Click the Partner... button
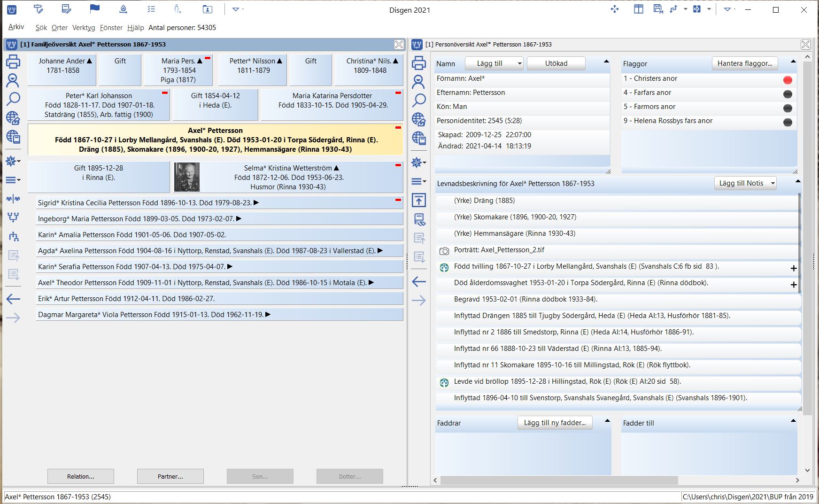The height and width of the screenshot is (504, 819). pyautogui.click(x=170, y=476)
